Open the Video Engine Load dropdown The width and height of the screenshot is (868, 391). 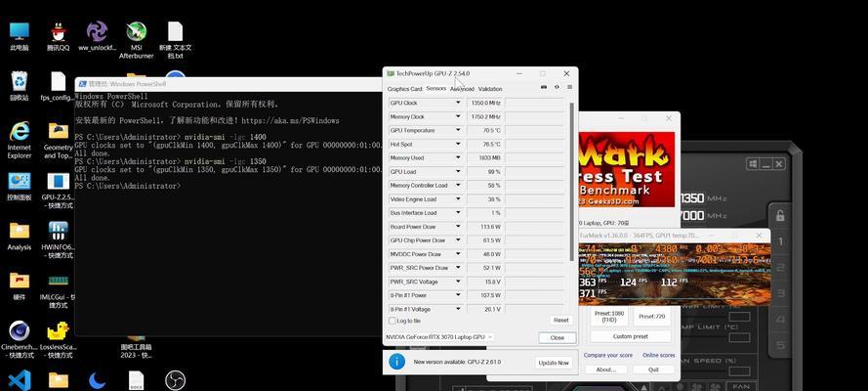(x=458, y=199)
